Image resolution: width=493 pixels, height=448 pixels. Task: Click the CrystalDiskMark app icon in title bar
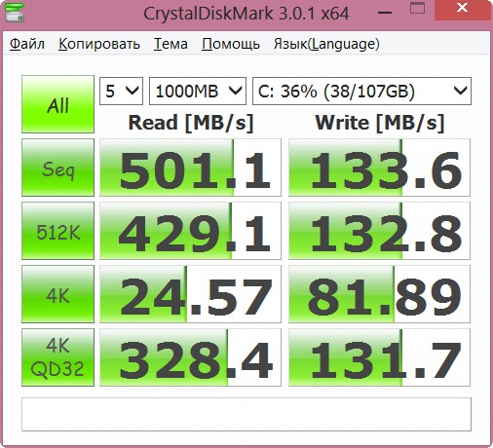[15, 12]
